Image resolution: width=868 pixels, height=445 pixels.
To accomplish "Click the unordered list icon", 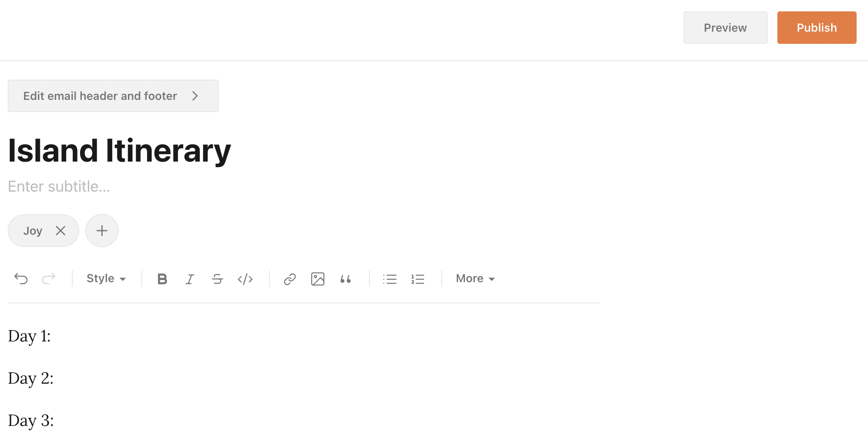I will 390,279.
